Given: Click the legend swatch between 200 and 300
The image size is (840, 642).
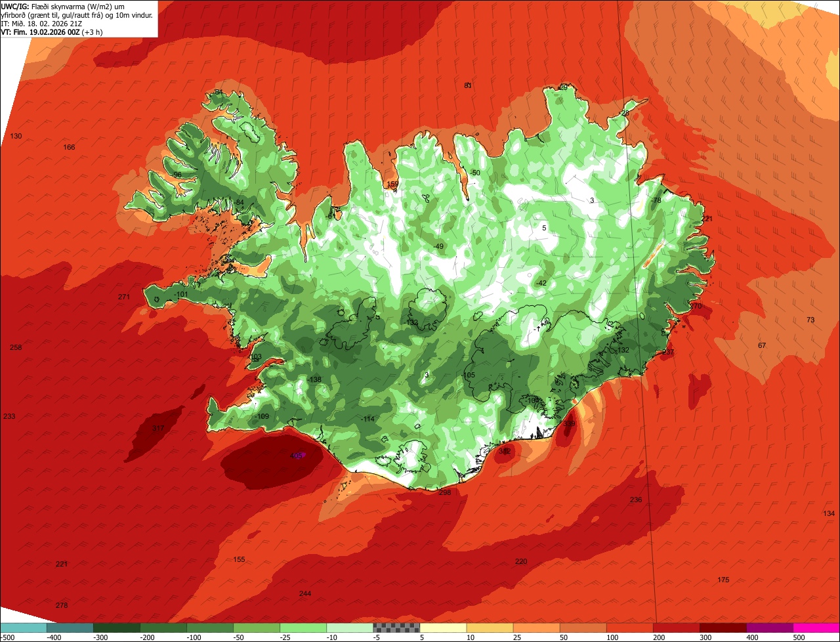Looking at the screenshot, I should 677,628.
